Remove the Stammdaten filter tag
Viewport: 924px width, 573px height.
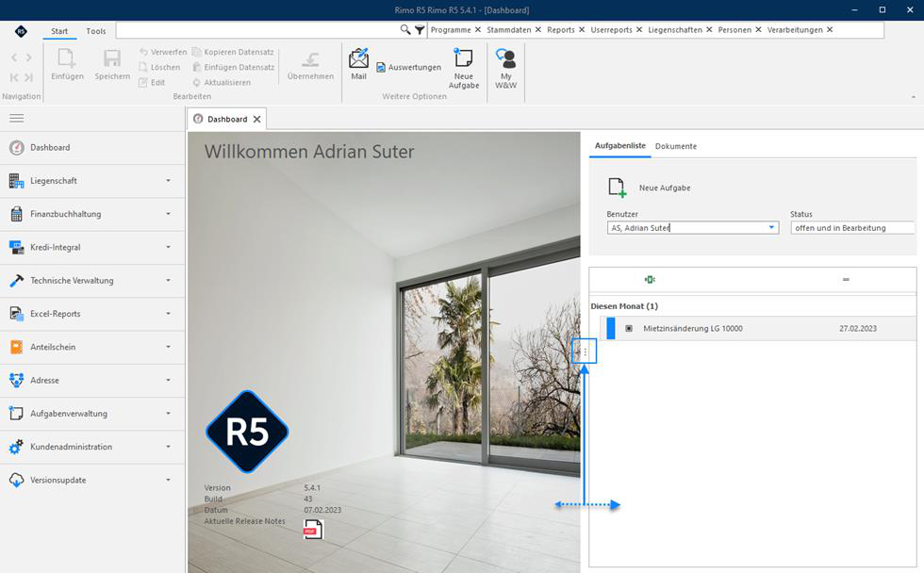point(538,29)
